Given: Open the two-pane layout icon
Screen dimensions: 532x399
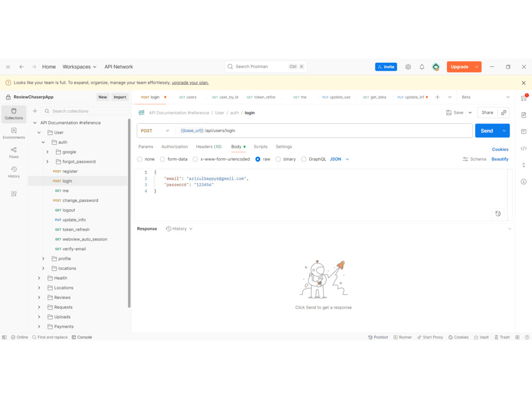Looking at the screenshot, I should click(518, 337).
